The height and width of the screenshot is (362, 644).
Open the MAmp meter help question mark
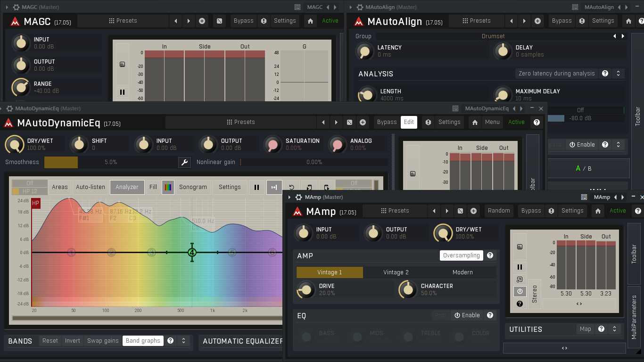(520, 304)
